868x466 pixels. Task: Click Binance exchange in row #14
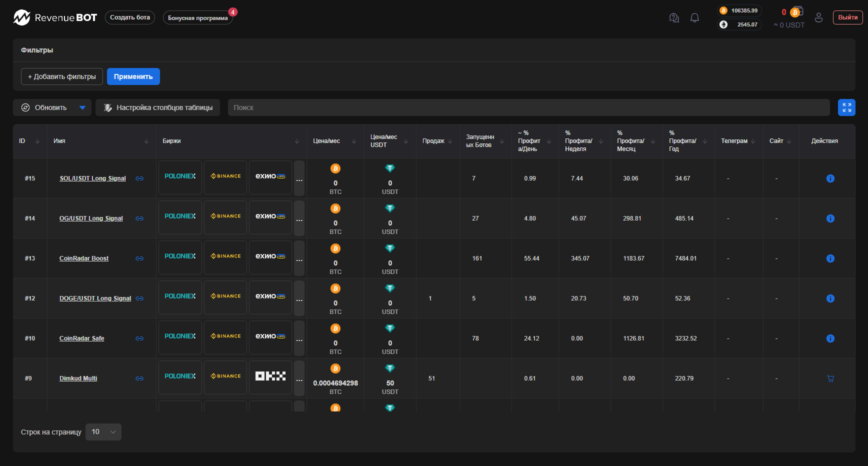pos(225,217)
